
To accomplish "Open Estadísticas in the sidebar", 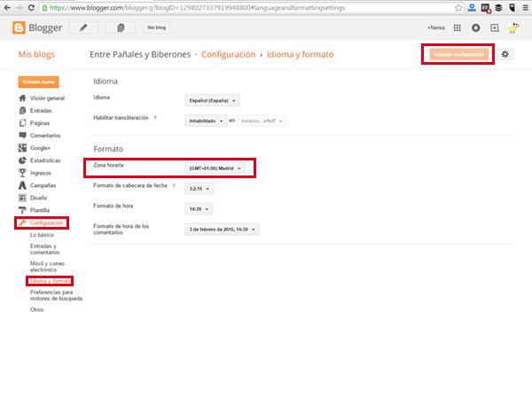I will 45,160.
